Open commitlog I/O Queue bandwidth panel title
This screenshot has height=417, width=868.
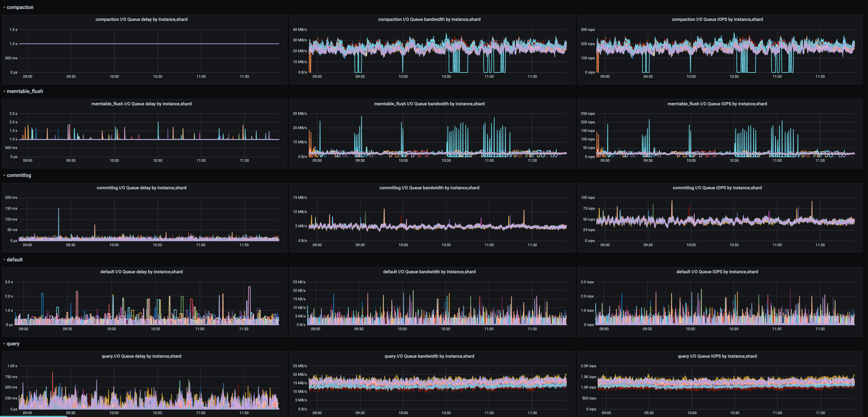[x=429, y=188]
